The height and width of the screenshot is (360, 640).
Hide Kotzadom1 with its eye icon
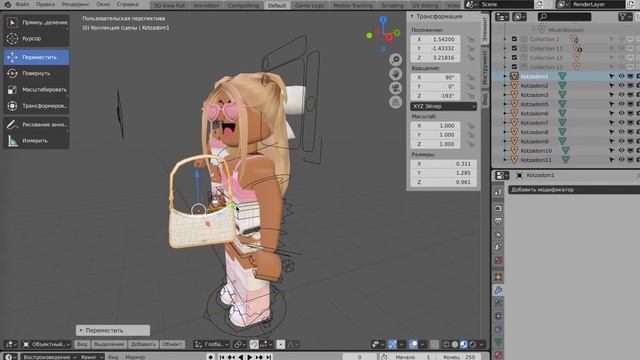point(621,76)
